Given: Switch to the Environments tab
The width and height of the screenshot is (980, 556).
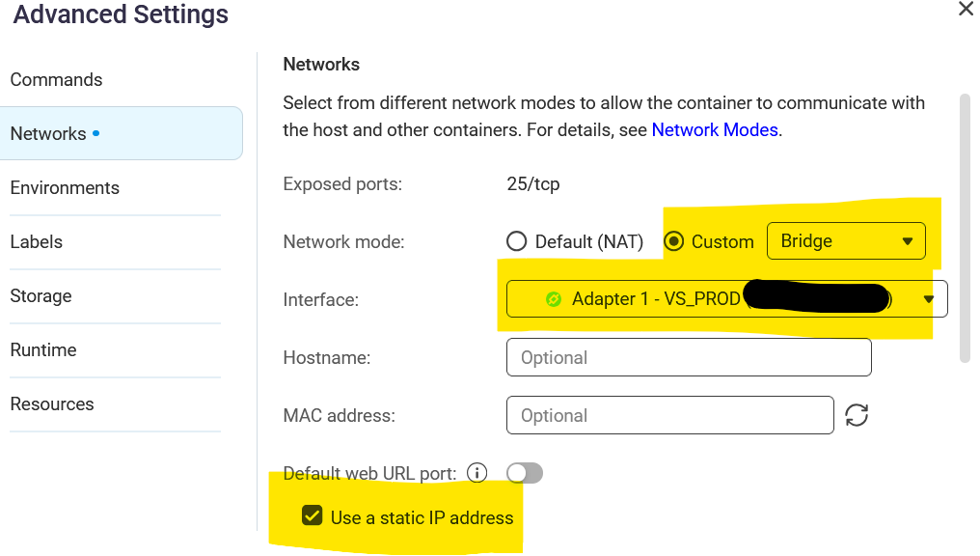Looking at the screenshot, I should [65, 188].
